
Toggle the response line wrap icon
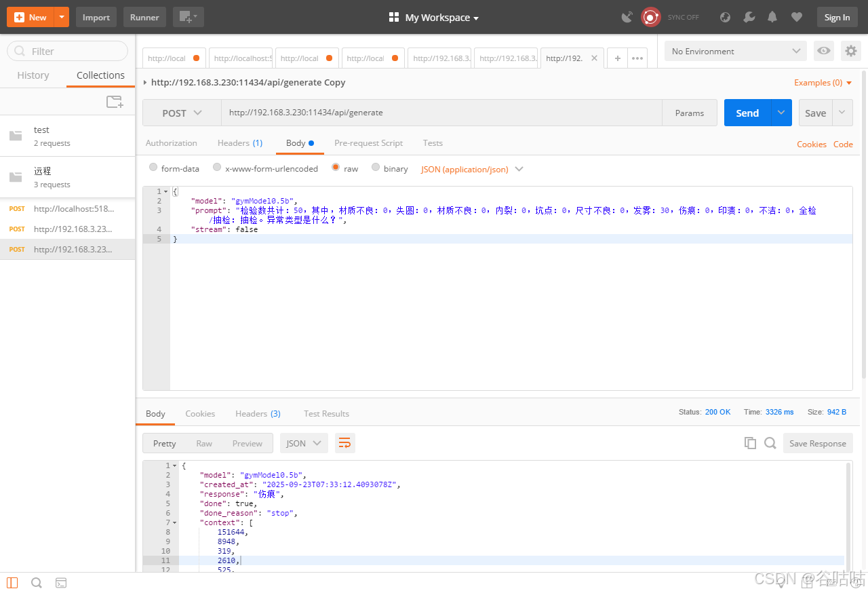click(344, 443)
